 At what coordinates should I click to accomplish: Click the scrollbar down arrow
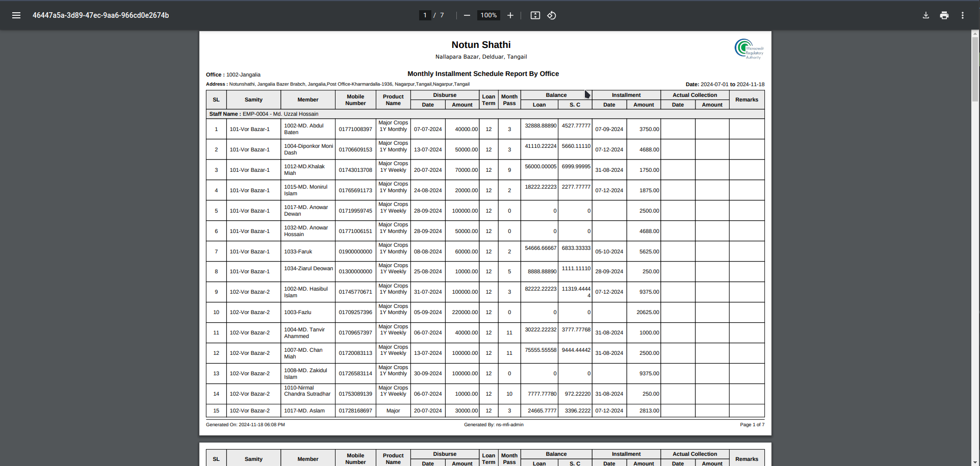click(975, 462)
